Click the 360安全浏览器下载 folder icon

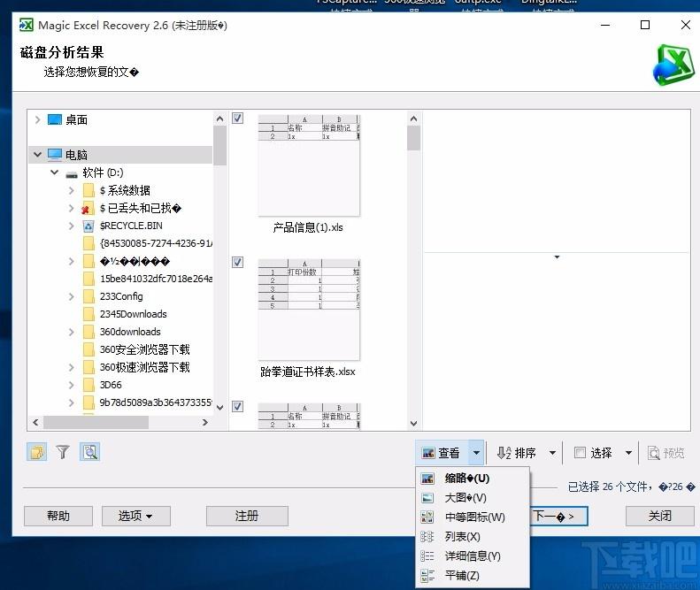(x=88, y=349)
